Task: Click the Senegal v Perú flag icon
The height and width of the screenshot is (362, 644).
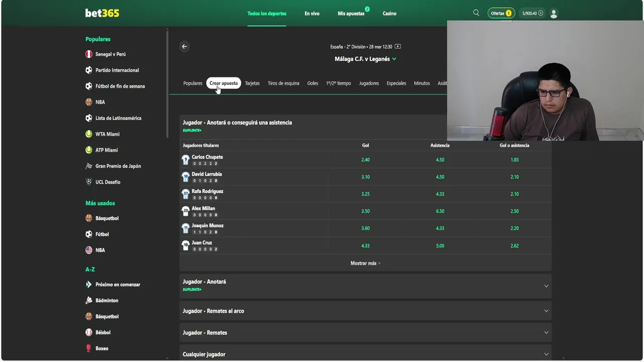Action: (x=89, y=54)
